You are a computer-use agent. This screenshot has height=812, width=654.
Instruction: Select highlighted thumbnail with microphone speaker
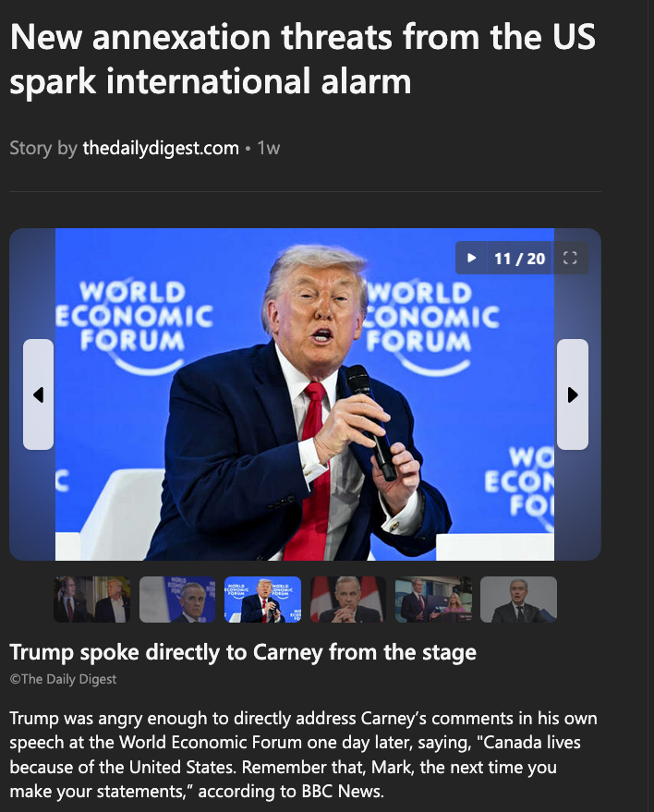pos(262,600)
